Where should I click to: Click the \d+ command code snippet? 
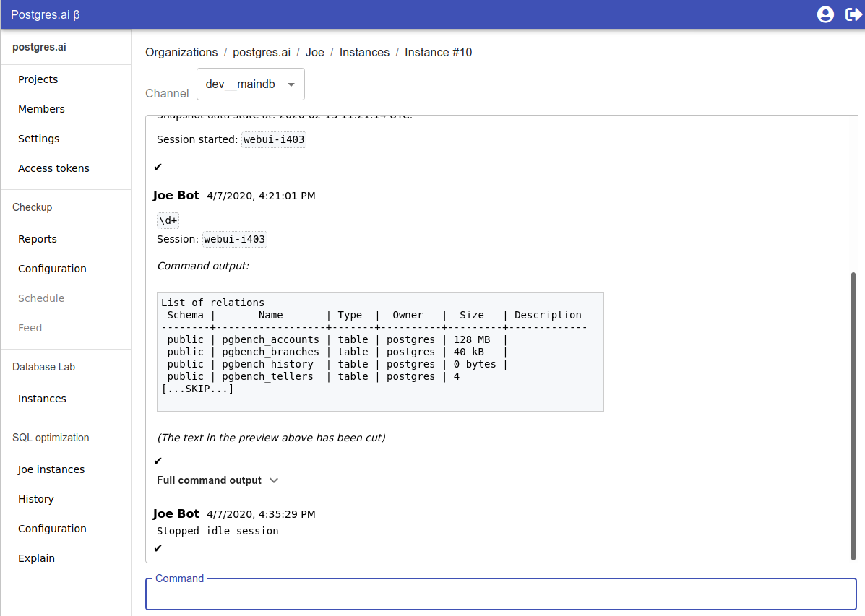click(x=168, y=220)
